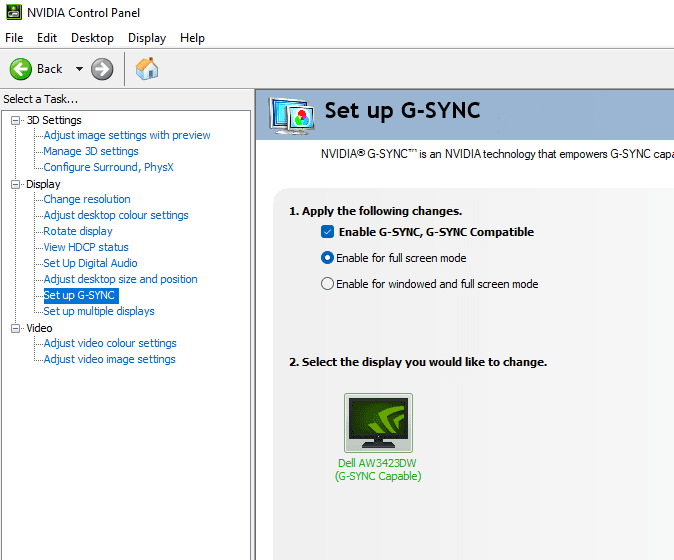Click the Dell AW3423DW (G-SYNC Capable) label

(x=378, y=470)
